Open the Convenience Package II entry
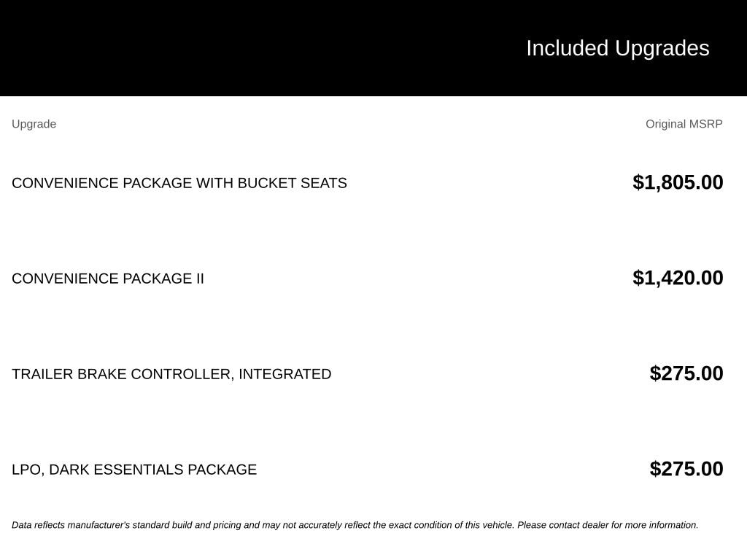 (108, 279)
